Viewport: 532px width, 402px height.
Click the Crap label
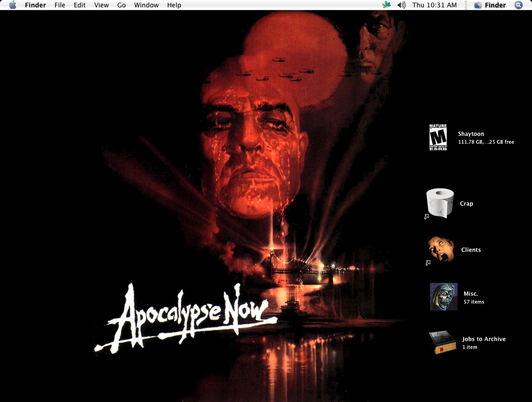[466, 203]
